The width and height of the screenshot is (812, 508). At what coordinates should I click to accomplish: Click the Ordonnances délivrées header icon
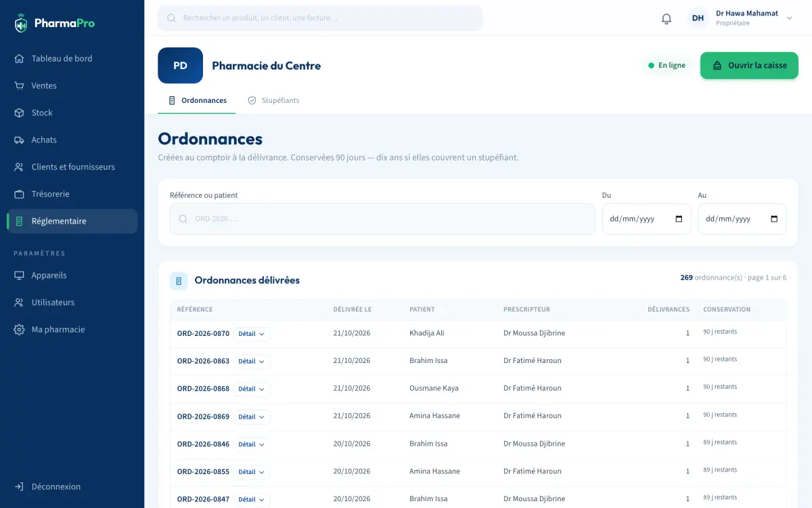(x=179, y=280)
